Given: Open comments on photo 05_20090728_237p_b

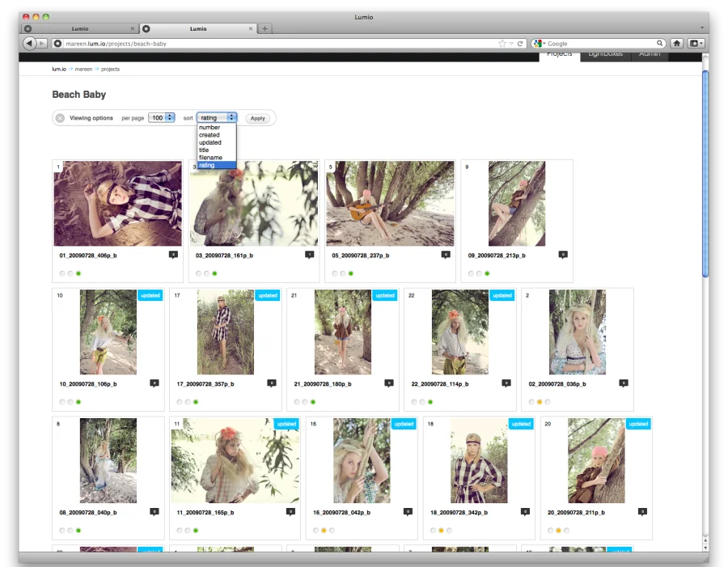Looking at the screenshot, I should click(x=446, y=255).
